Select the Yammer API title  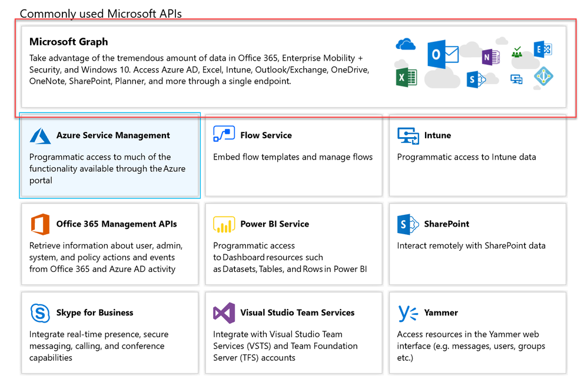click(441, 313)
